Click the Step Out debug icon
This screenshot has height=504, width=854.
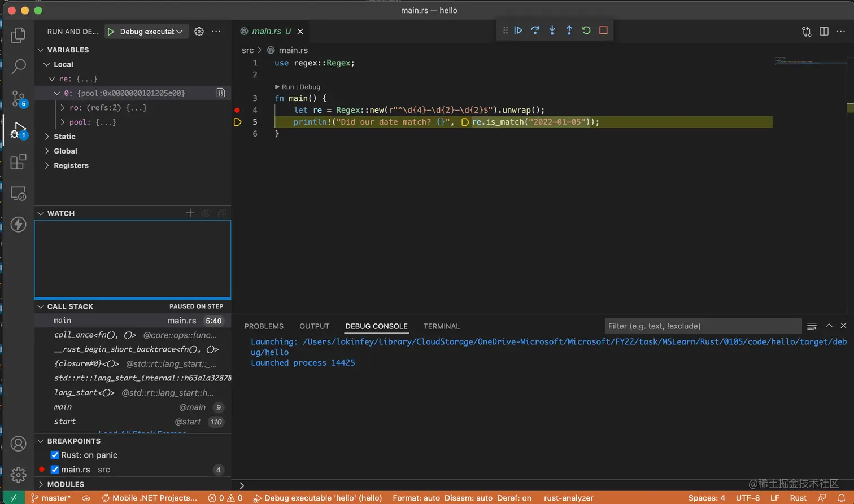point(569,30)
